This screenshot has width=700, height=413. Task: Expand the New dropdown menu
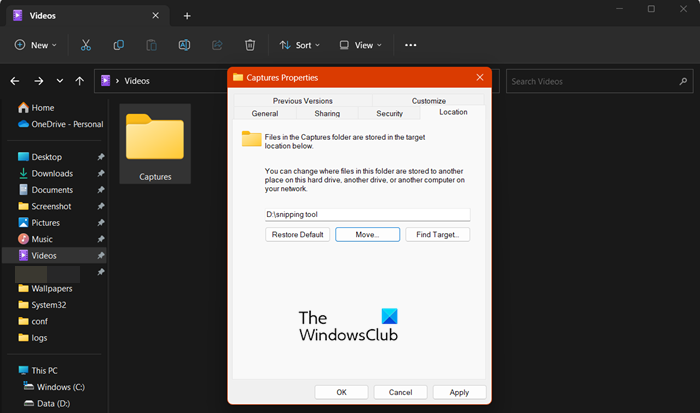point(35,45)
